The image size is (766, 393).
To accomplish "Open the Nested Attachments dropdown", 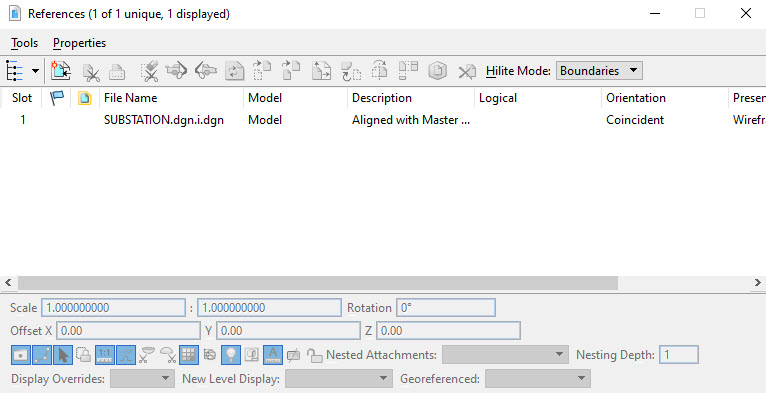I will tap(505, 355).
